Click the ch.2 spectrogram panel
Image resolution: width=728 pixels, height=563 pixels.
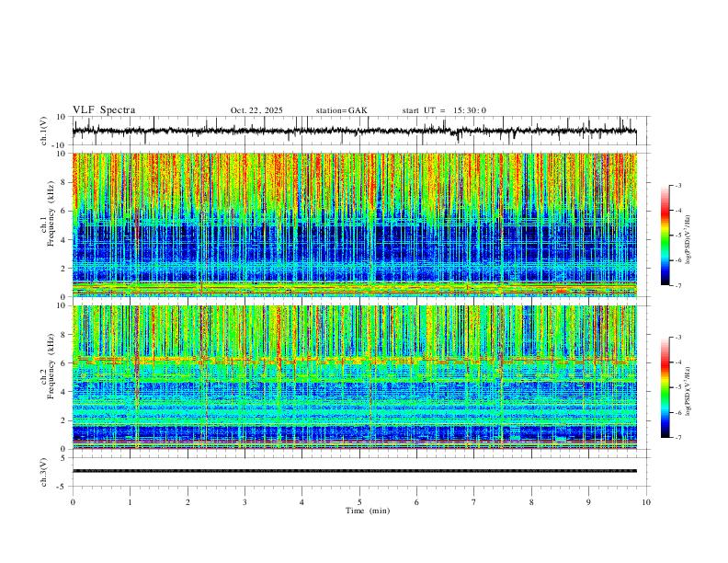click(355, 377)
